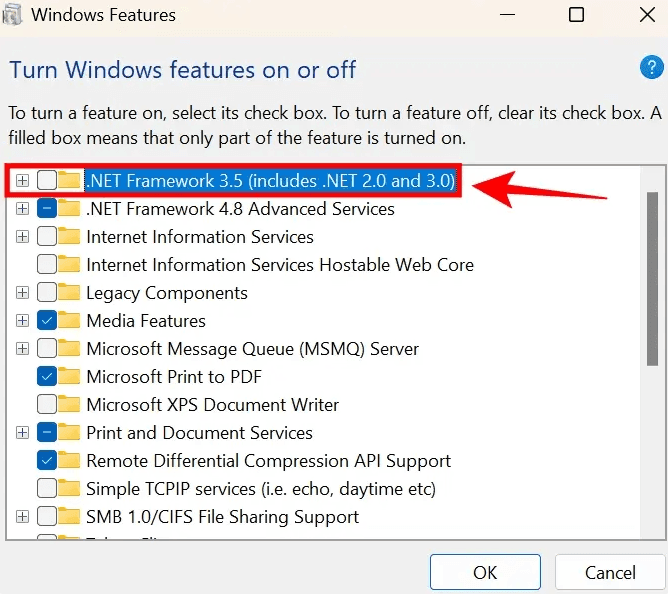Disable the Microsoft Print to PDF checkbox
This screenshot has height=597, width=668.
[x=46, y=377]
